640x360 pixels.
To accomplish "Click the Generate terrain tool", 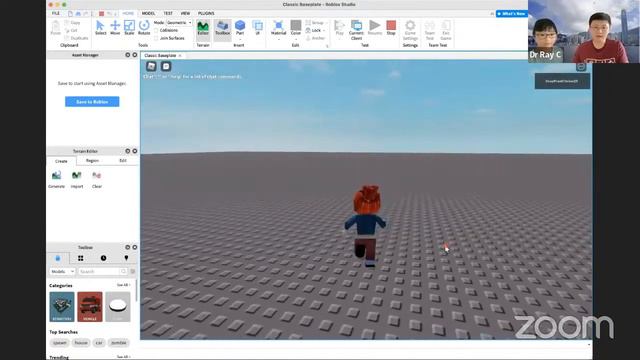I will click(x=56, y=179).
